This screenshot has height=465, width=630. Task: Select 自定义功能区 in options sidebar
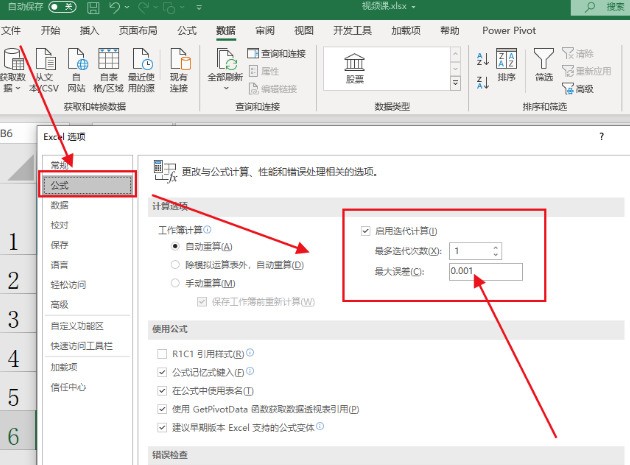(88, 326)
